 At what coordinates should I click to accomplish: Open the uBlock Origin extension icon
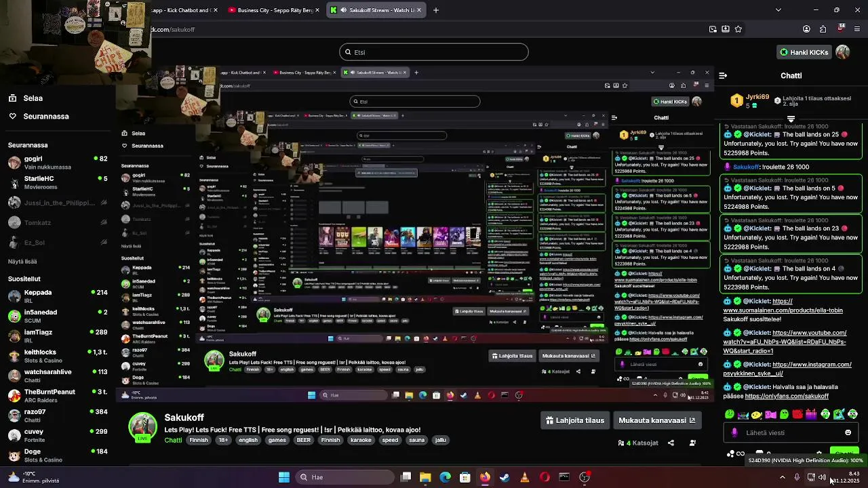[841, 28]
